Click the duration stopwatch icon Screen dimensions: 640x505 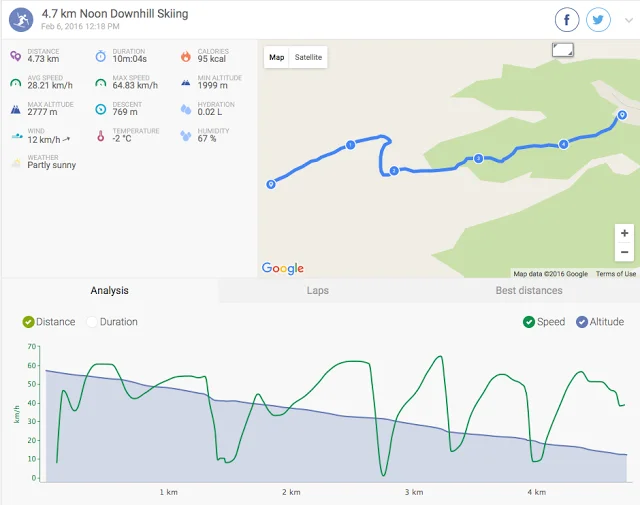[101, 56]
